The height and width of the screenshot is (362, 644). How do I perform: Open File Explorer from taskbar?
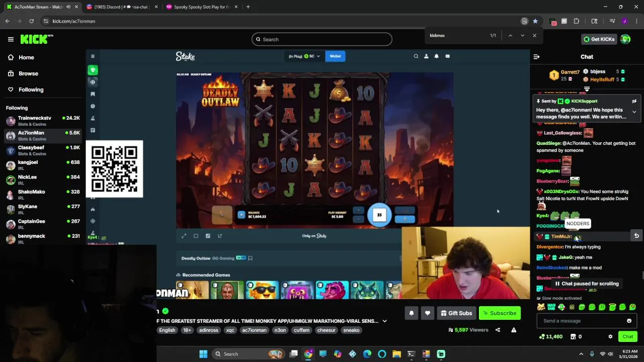point(396,354)
